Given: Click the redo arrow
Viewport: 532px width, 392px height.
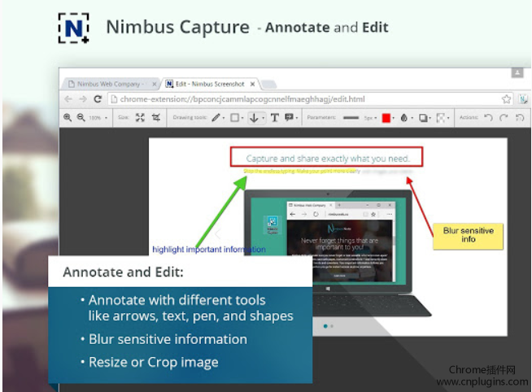Looking at the screenshot, I should (x=504, y=117).
